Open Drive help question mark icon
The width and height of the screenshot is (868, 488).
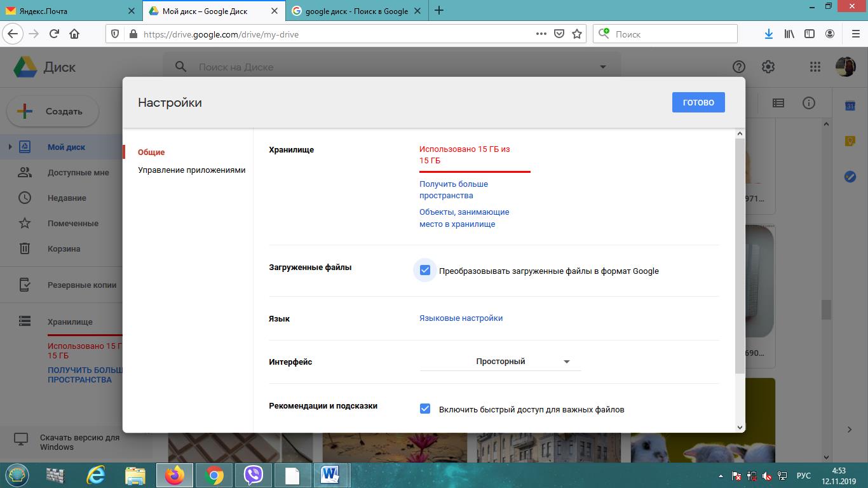738,67
